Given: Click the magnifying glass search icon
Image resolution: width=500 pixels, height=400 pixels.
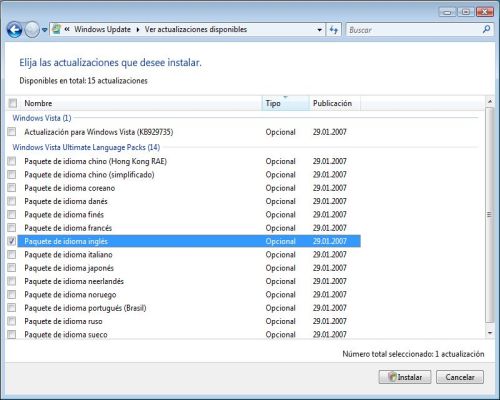Looking at the screenshot, I should [x=486, y=30].
